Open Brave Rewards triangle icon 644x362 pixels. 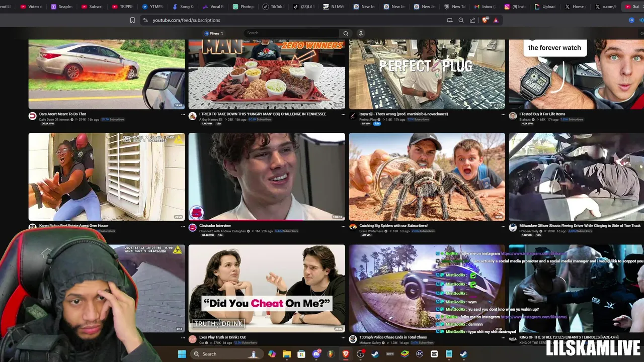[496, 20]
